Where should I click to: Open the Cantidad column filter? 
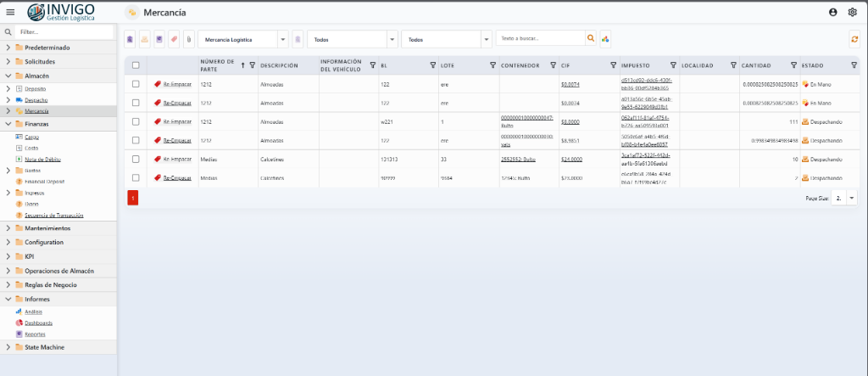point(793,65)
